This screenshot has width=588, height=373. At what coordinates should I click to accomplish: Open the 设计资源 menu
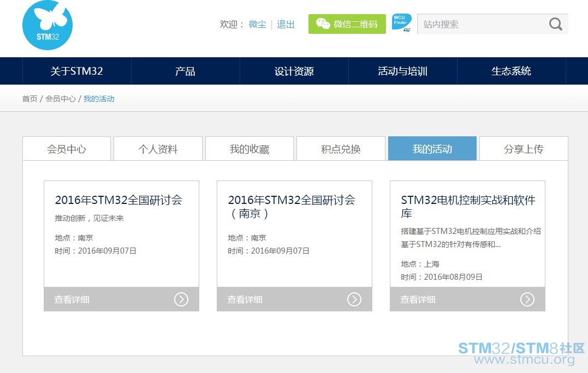tap(294, 71)
